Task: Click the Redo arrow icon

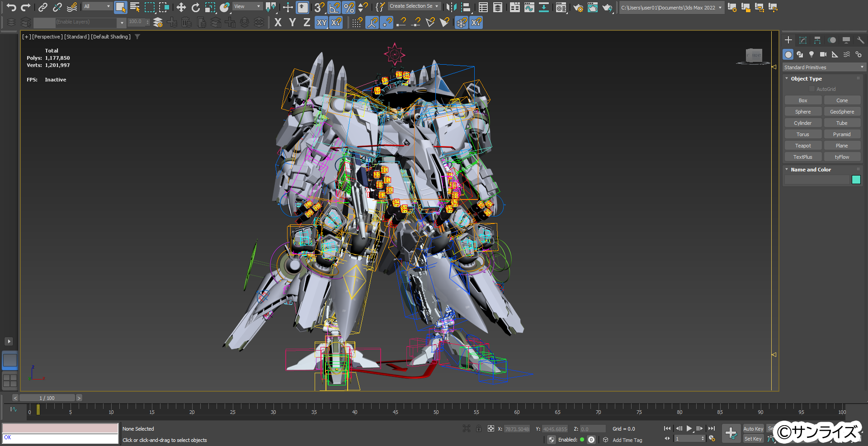Action: click(26, 7)
